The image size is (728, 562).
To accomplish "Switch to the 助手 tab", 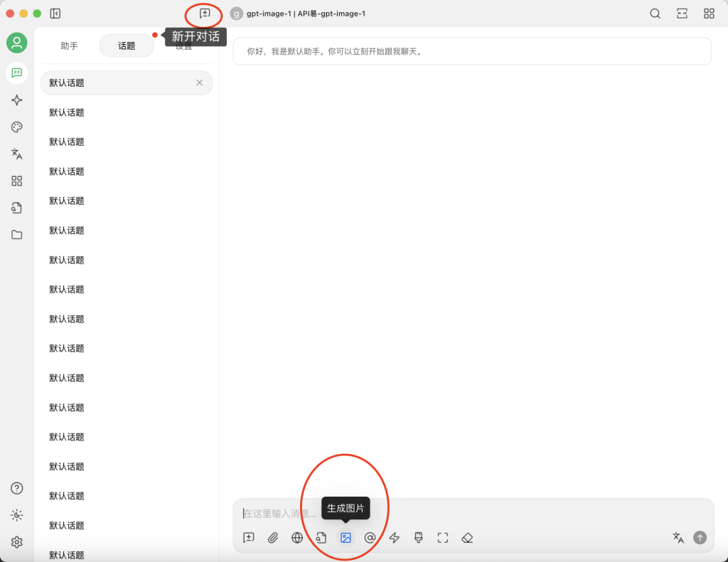I will coord(69,45).
